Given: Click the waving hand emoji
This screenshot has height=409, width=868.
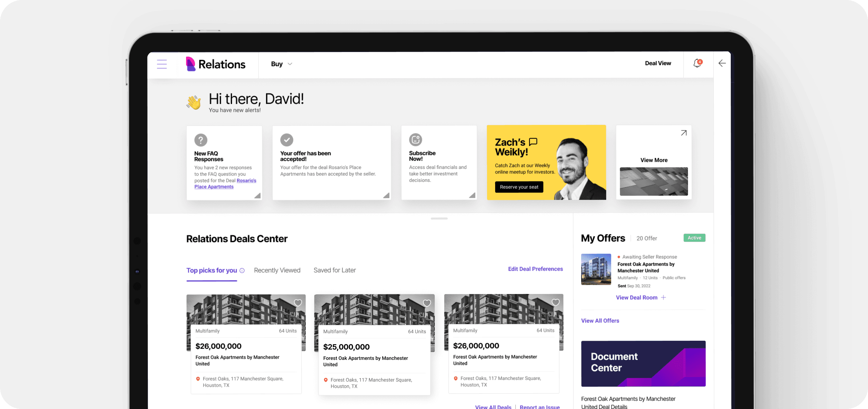Looking at the screenshot, I should coord(194,103).
